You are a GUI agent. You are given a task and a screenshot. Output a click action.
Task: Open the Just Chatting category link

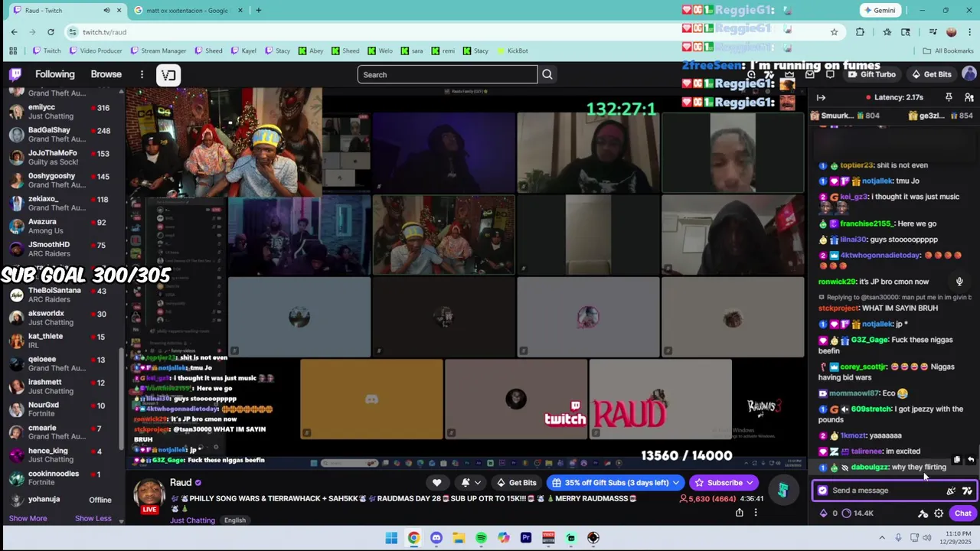pos(192,520)
